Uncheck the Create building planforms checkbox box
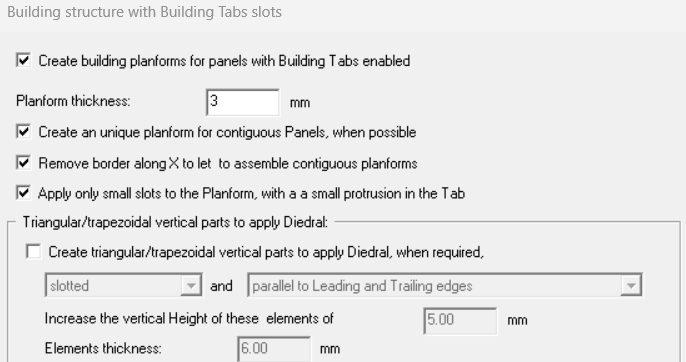Viewport: 686px width, 362px height. click(x=24, y=60)
